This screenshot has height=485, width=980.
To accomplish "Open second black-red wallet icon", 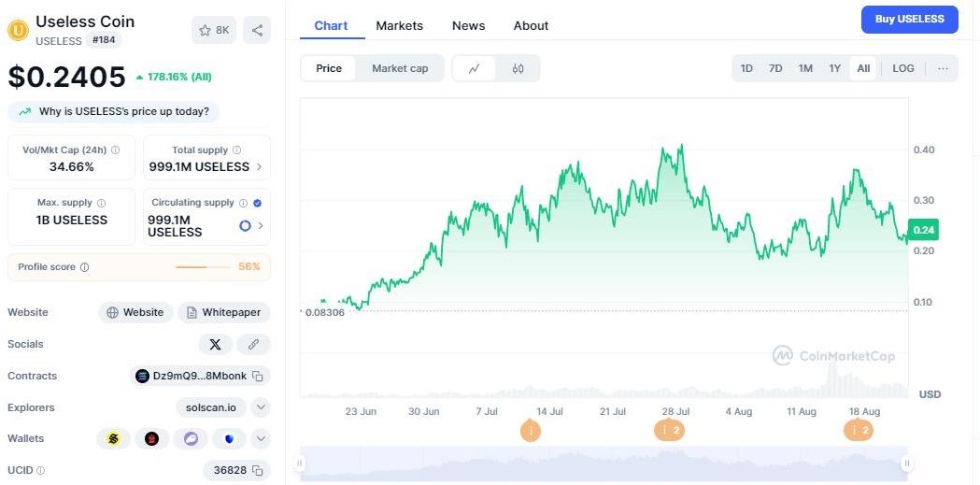I will pyautogui.click(x=152, y=439).
